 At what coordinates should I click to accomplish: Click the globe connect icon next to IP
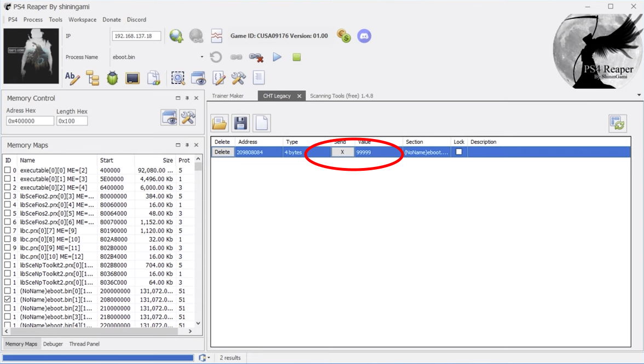[176, 36]
